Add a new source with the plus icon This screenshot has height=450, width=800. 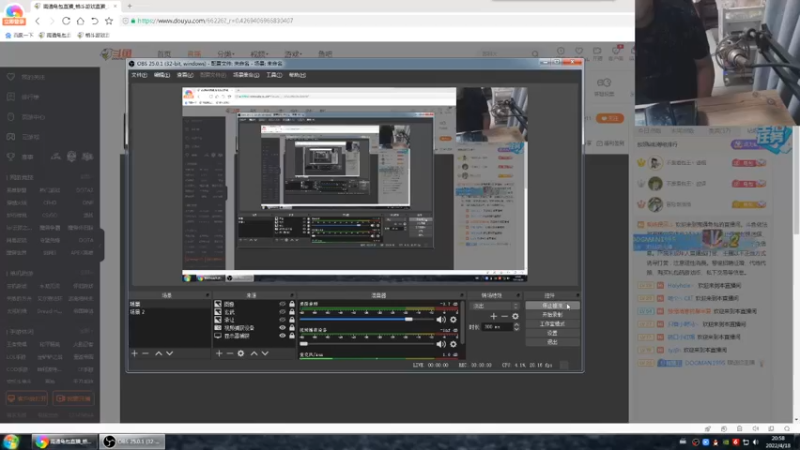[219, 353]
